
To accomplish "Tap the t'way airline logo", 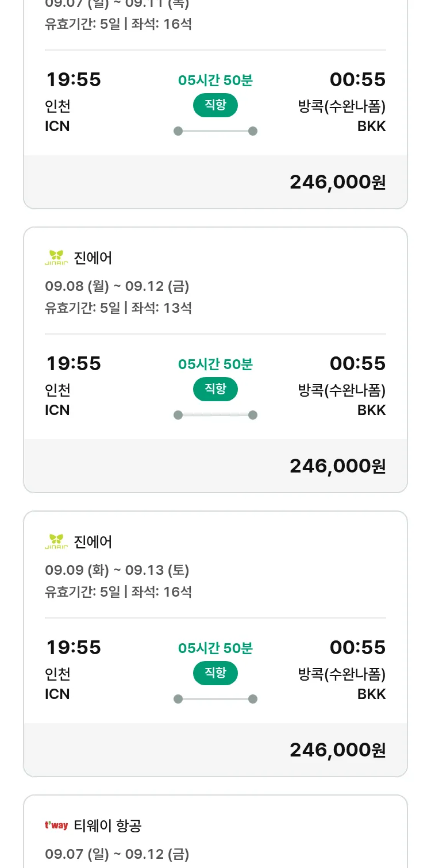I will tap(56, 826).
